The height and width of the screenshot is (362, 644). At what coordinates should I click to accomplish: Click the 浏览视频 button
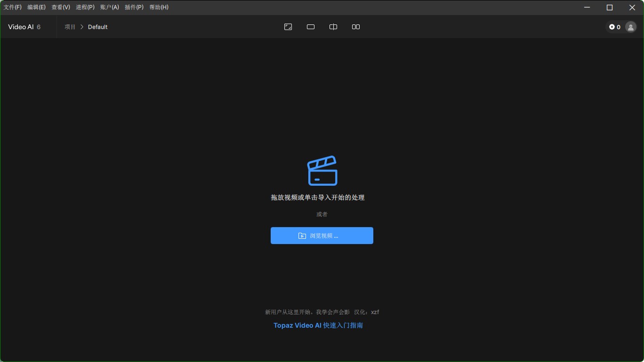[x=322, y=236]
